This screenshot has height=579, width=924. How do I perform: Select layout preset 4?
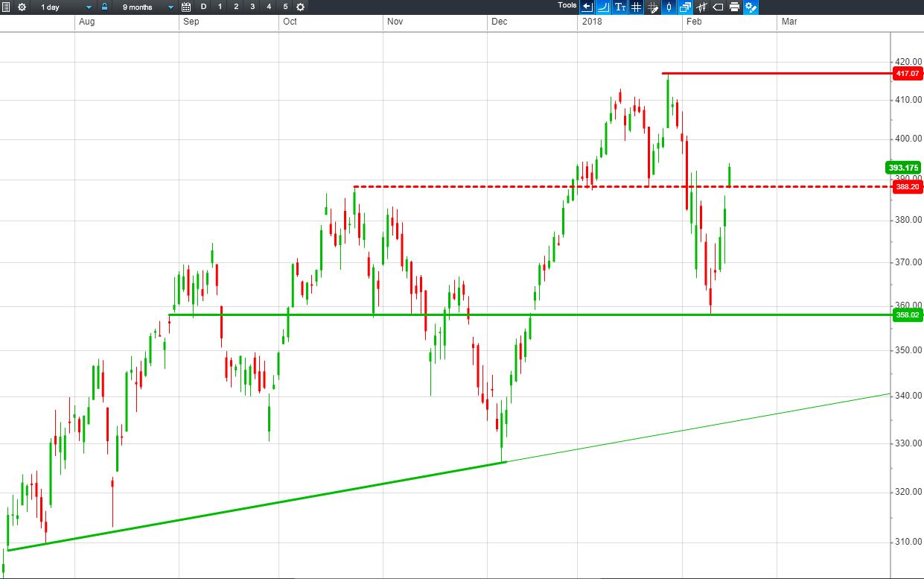point(269,7)
